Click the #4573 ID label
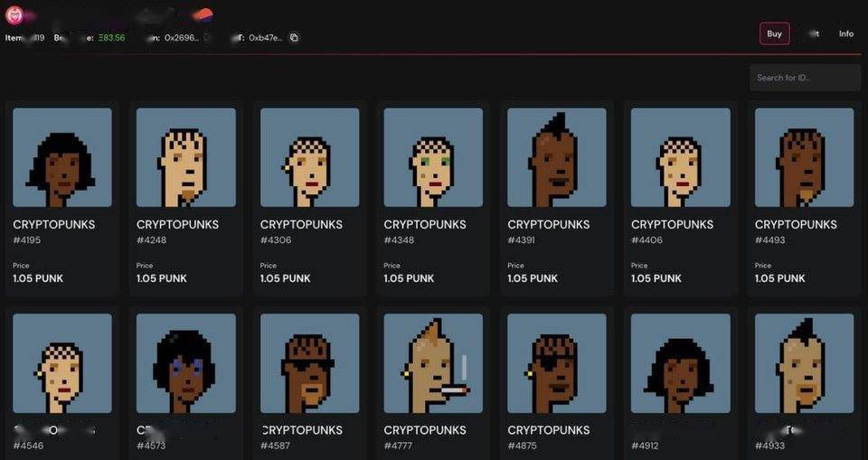This screenshot has width=868, height=460. coord(151,445)
